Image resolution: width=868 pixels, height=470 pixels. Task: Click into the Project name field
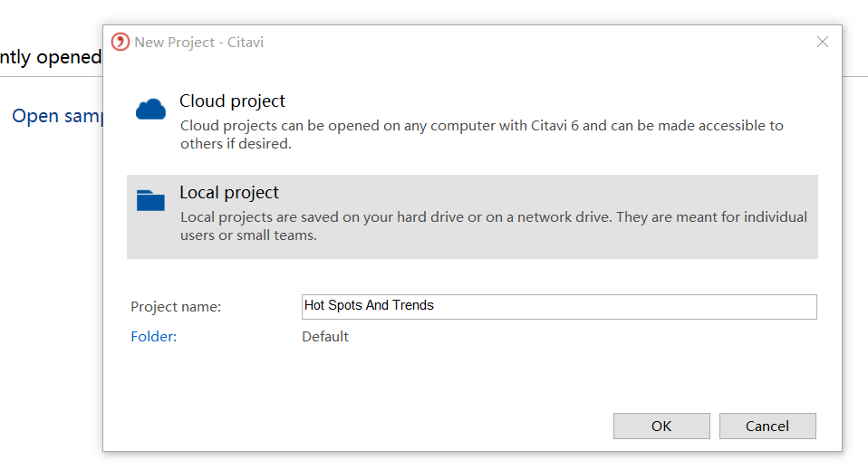(559, 307)
